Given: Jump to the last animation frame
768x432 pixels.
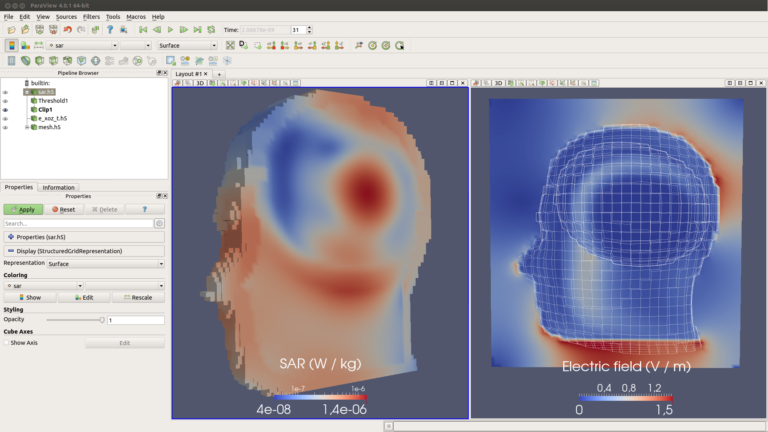Looking at the screenshot, I should tap(197, 30).
